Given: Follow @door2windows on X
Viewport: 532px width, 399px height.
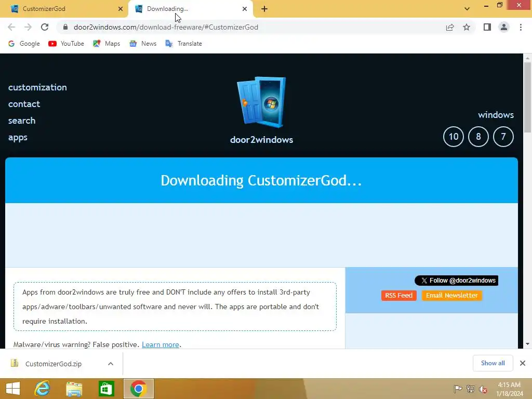Looking at the screenshot, I should pos(456,281).
